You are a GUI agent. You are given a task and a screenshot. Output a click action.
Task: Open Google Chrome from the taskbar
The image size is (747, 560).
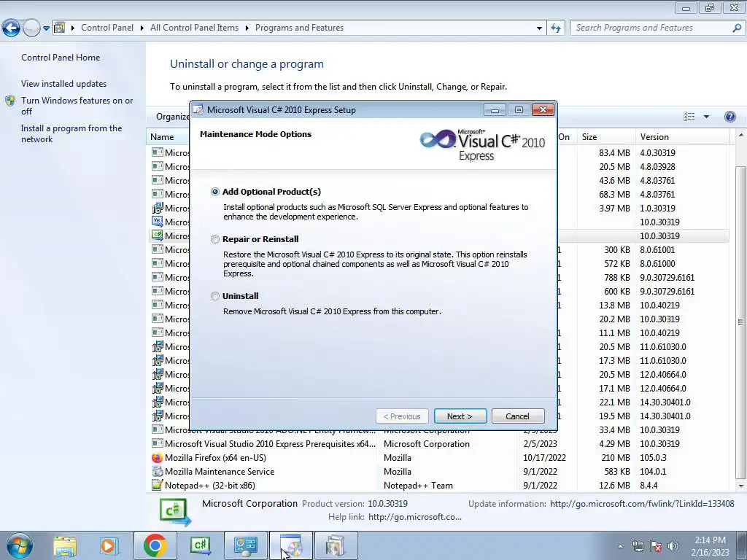click(x=155, y=545)
